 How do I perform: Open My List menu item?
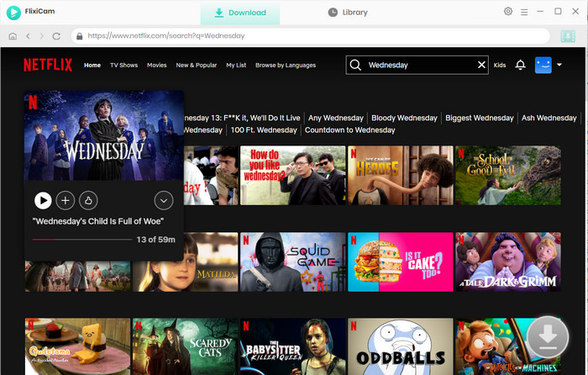tap(236, 65)
